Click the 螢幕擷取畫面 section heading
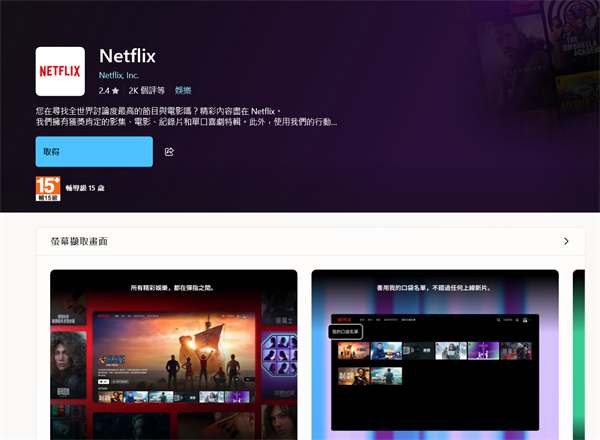 click(79, 241)
